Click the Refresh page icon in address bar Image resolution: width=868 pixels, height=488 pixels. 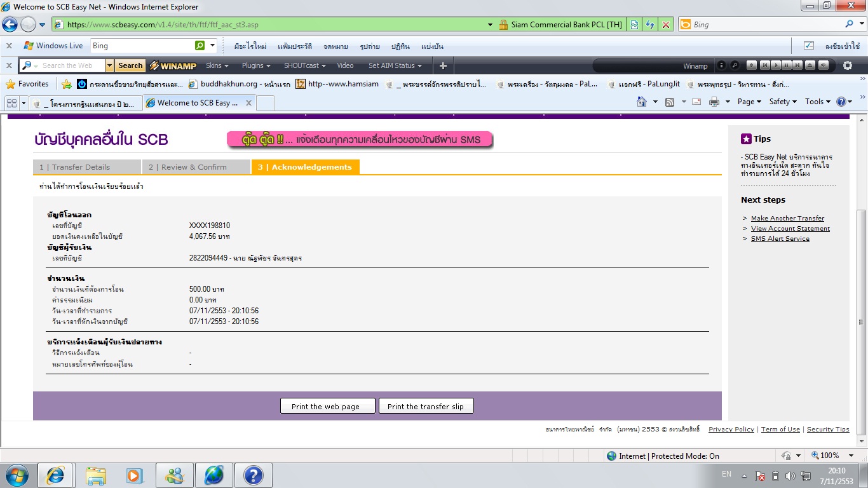point(649,25)
